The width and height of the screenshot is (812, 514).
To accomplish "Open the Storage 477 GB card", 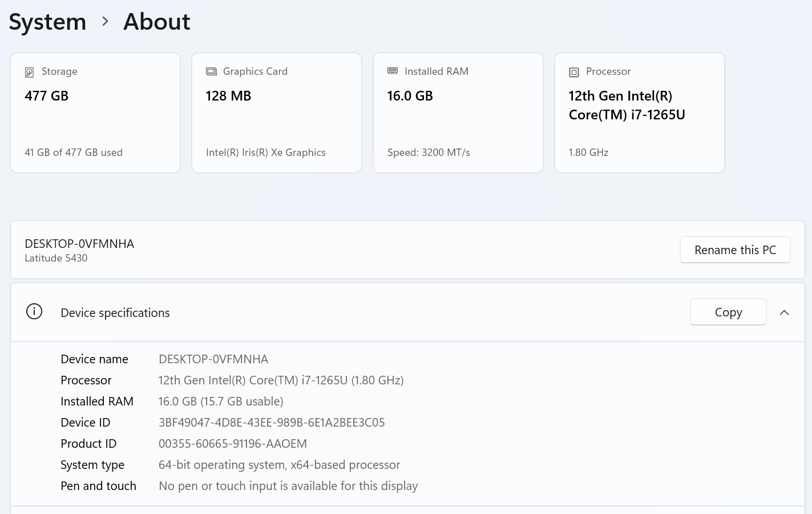I will [95, 113].
